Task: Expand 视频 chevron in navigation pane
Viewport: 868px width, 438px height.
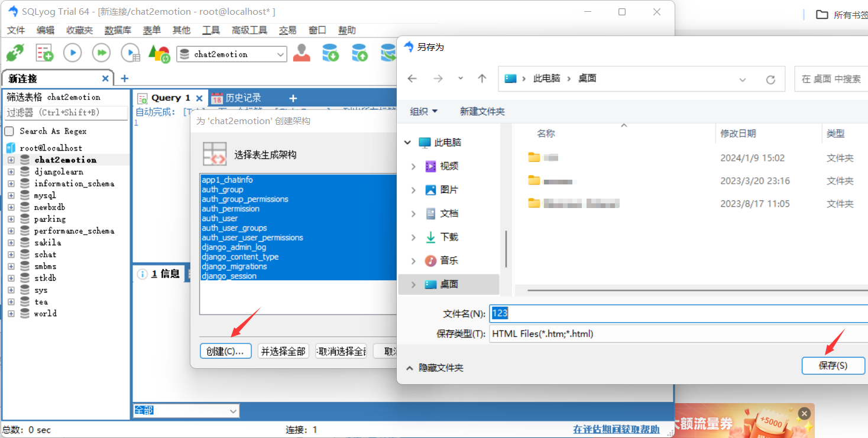Action: coord(413,167)
